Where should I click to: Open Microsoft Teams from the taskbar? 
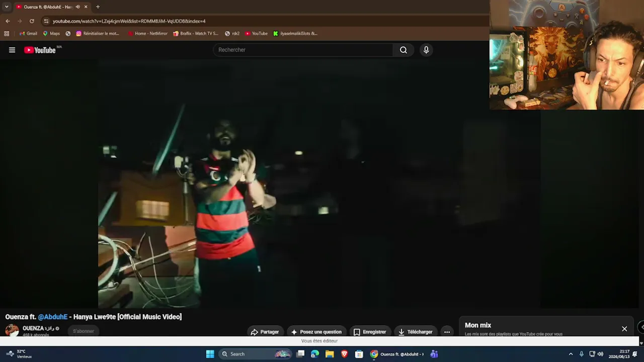pyautogui.click(x=434, y=354)
